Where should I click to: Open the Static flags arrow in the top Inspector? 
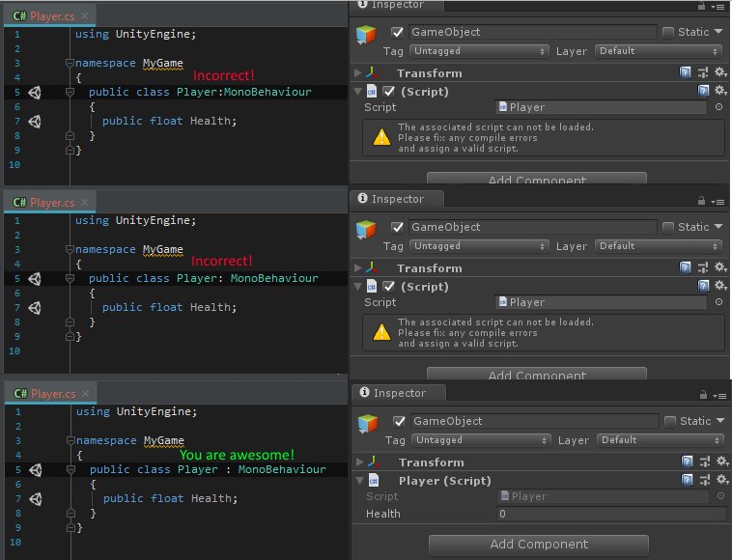tap(718, 31)
